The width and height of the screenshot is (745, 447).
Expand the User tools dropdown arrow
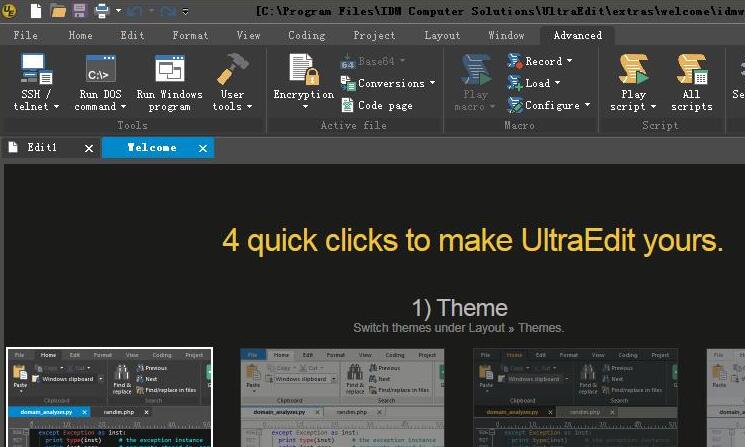(x=249, y=107)
